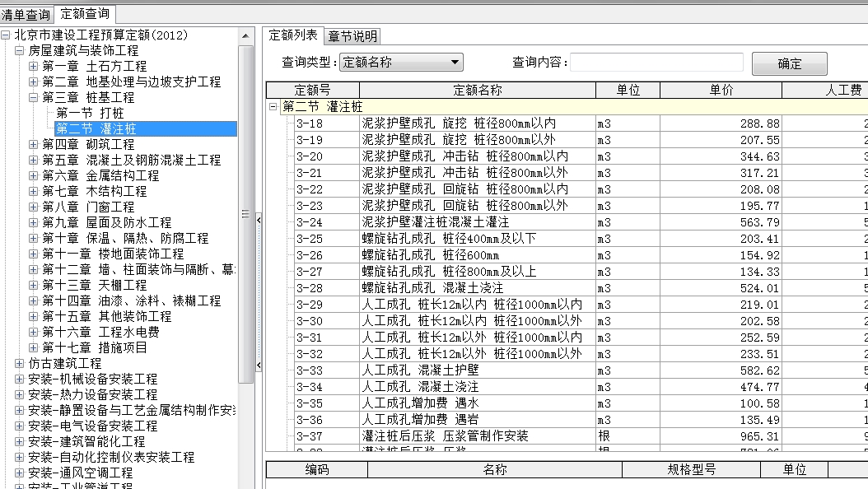This screenshot has height=489, width=868.
Task: Expand 第五章 混凝土及钢筋混凝土工程
Action: click(x=33, y=160)
